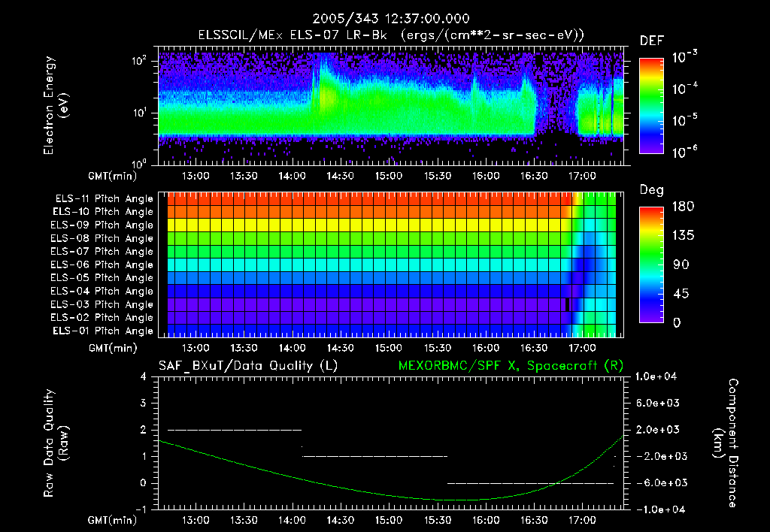Click the Component Distance (km) axis label
Image resolution: width=770 pixels, height=532 pixels.
[725, 443]
